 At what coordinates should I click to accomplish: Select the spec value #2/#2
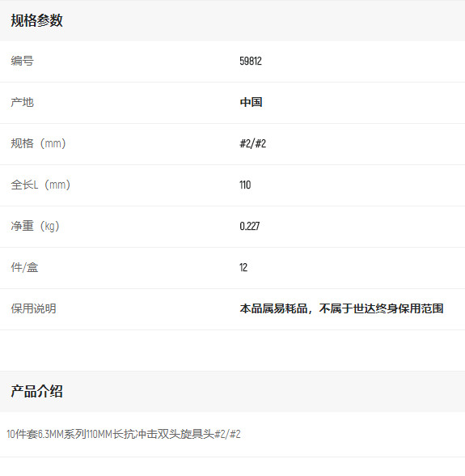(252, 143)
